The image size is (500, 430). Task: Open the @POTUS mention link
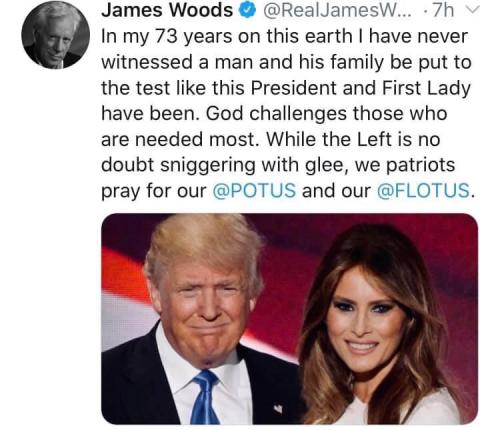[254, 191]
